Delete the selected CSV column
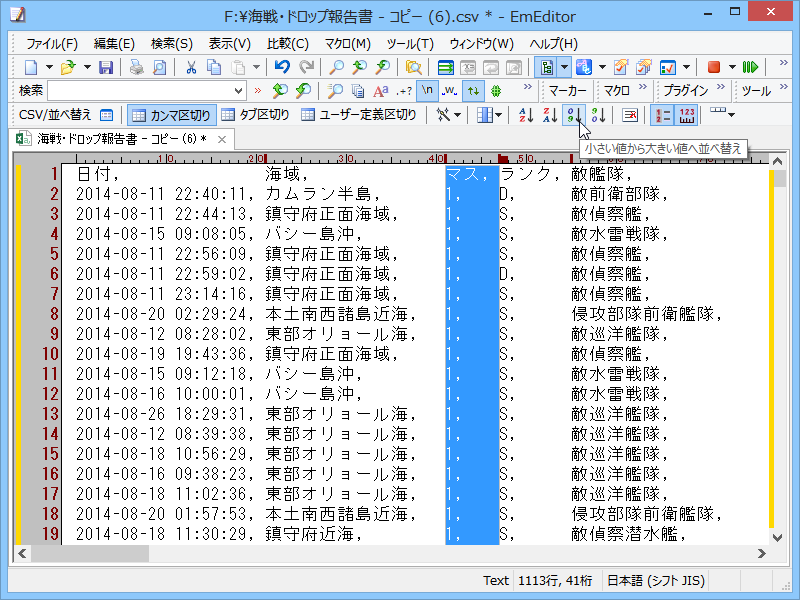This screenshot has width=800, height=600. coord(629,115)
